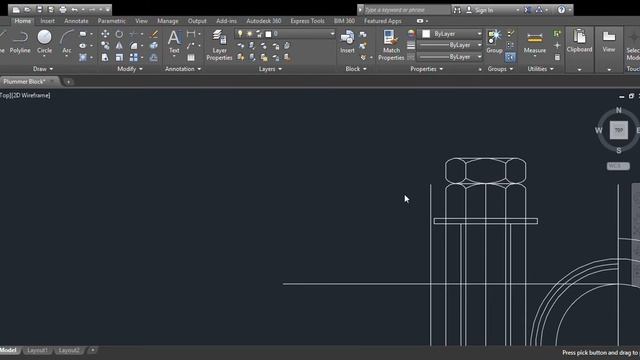Open the Text annotation tool
The height and width of the screenshot is (360, 640).
point(174,42)
